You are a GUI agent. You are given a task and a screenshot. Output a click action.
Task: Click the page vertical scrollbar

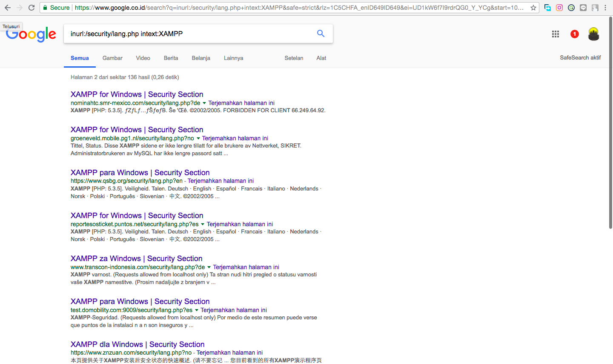coord(610,123)
